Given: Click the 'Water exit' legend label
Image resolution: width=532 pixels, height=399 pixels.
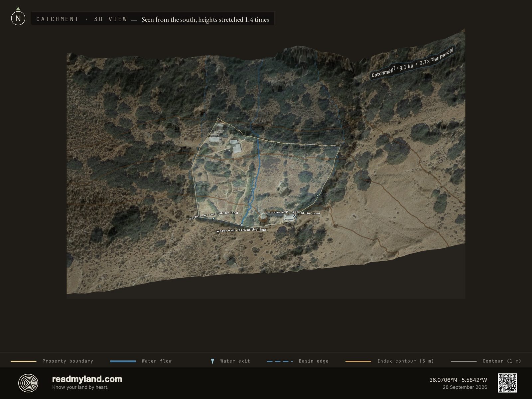Looking at the screenshot, I should pyautogui.click(x=235, y=361).
